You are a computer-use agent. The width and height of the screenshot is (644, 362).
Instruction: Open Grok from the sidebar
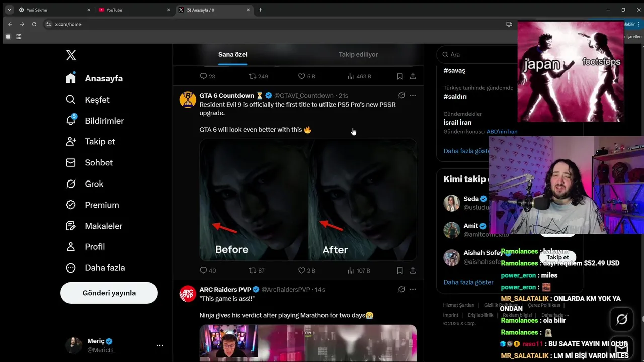(x=85, y=184)
